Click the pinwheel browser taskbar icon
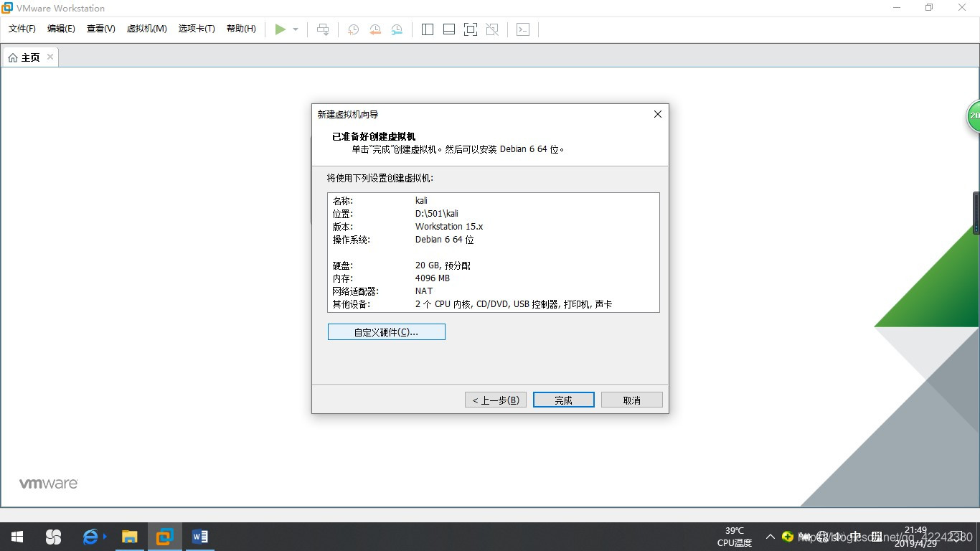Viewport: 980px width, 551px height. point(53,537)
